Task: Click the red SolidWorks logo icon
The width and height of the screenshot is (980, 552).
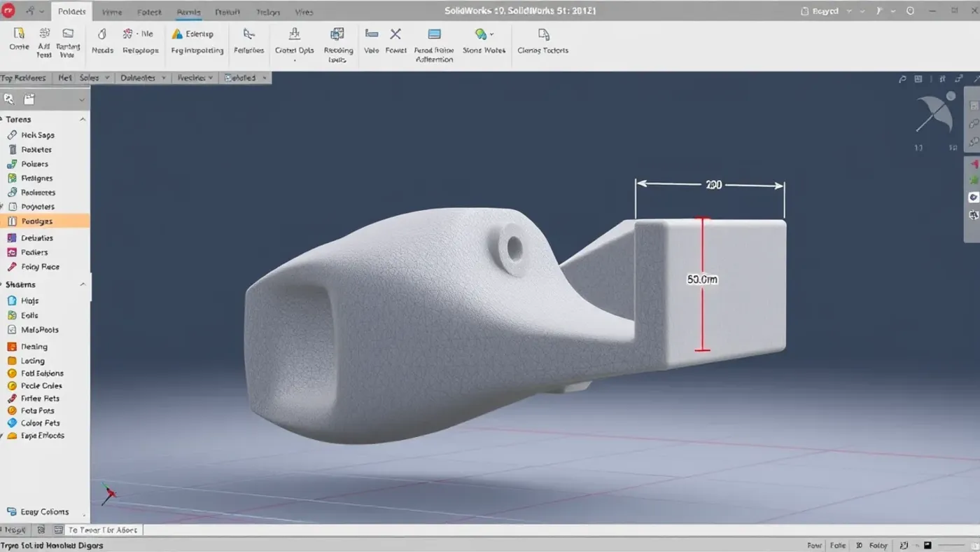Action: pyautogui.click(x=9, y=11)
